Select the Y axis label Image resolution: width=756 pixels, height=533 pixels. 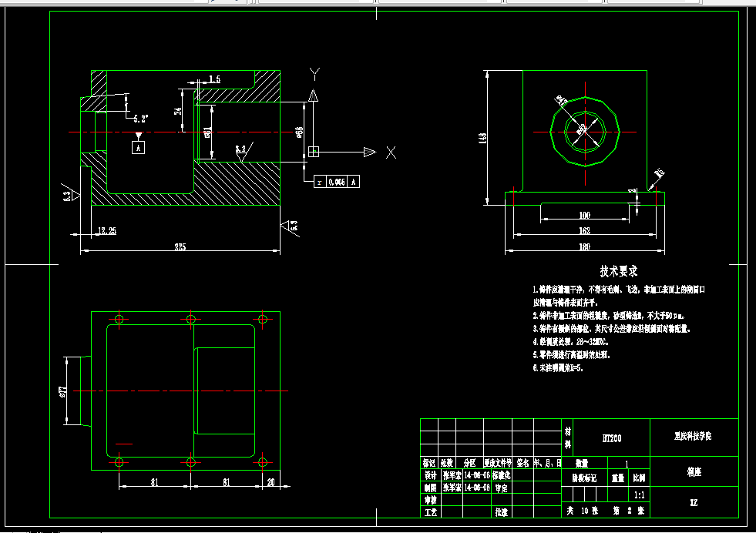(314, 74)
